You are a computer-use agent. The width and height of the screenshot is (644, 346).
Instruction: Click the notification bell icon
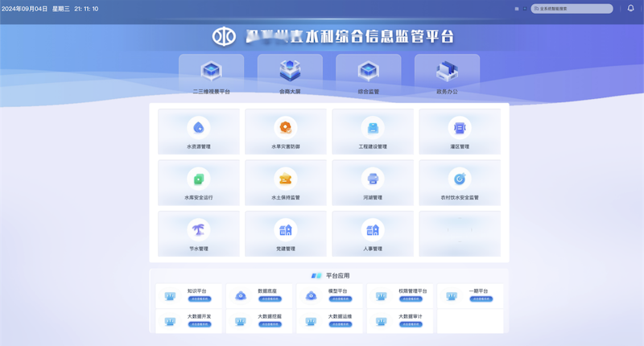tap(630, 8)
